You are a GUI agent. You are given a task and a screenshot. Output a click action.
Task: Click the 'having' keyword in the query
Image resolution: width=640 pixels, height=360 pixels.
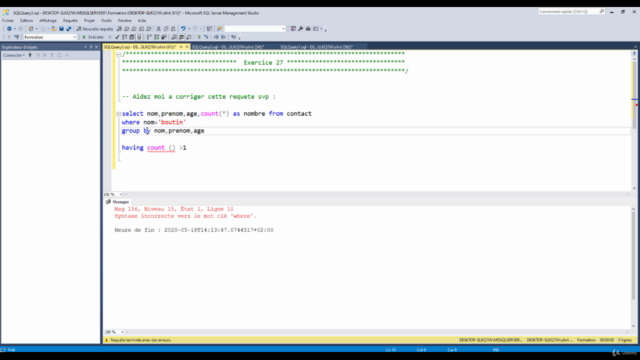coord(132,148)
